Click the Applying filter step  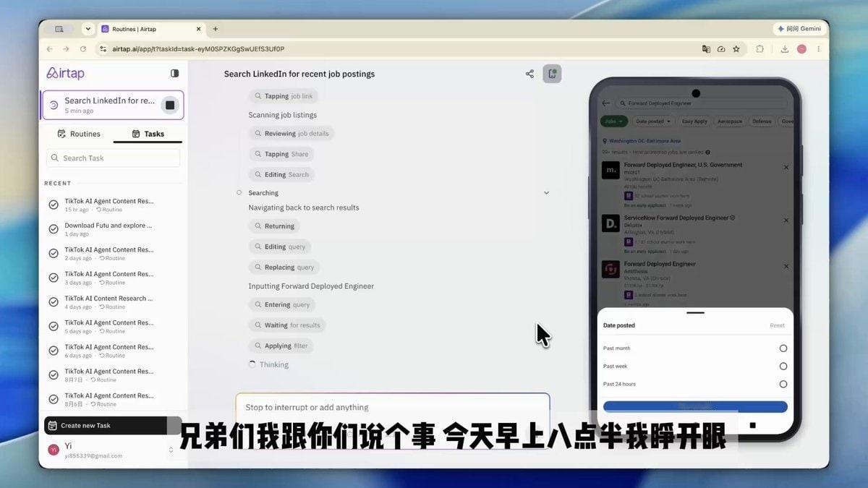[281, 346]
